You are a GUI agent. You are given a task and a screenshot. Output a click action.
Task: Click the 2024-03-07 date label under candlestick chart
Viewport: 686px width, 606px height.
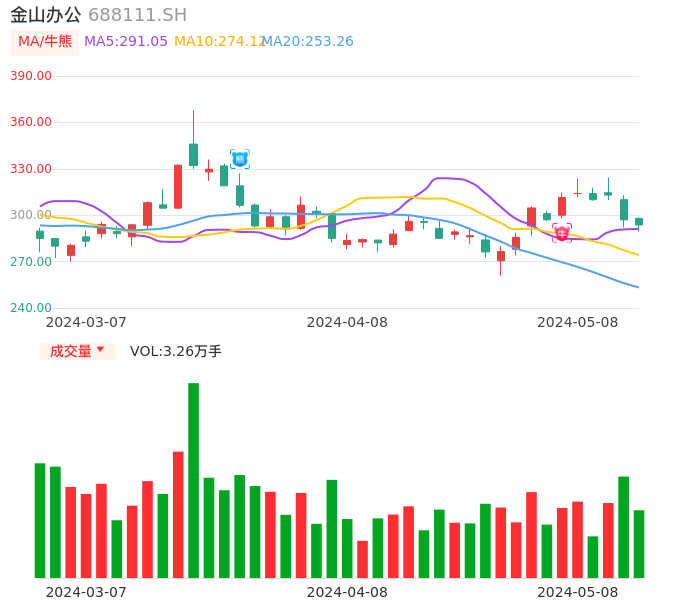(86, 322)
